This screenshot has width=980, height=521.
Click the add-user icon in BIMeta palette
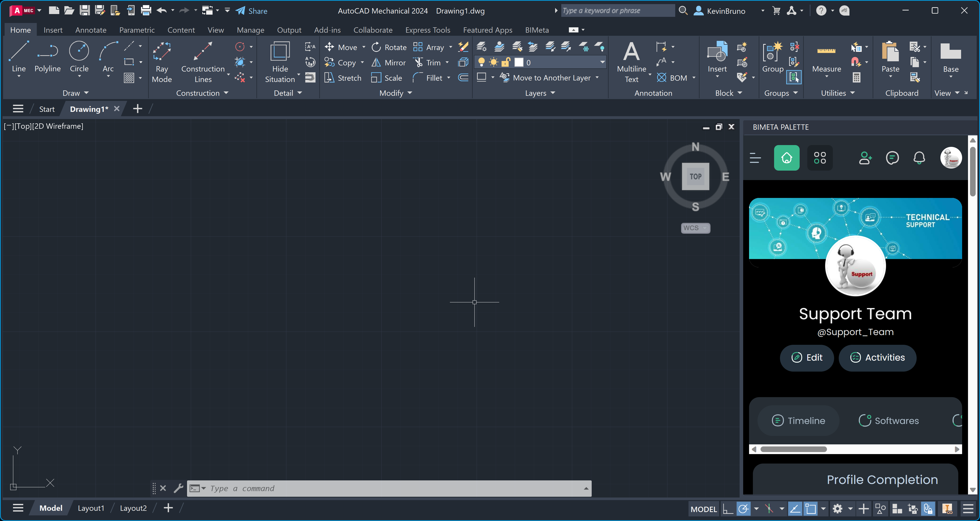865,157
